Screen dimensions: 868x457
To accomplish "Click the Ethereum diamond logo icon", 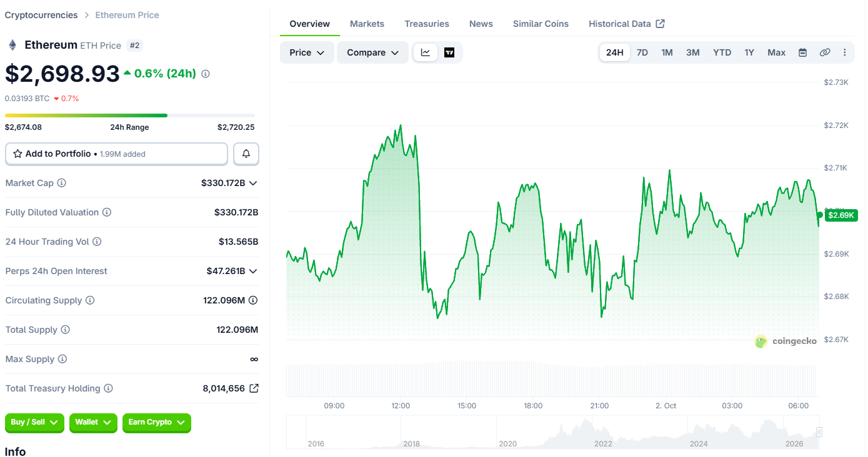I will click(x=12, y=45).
